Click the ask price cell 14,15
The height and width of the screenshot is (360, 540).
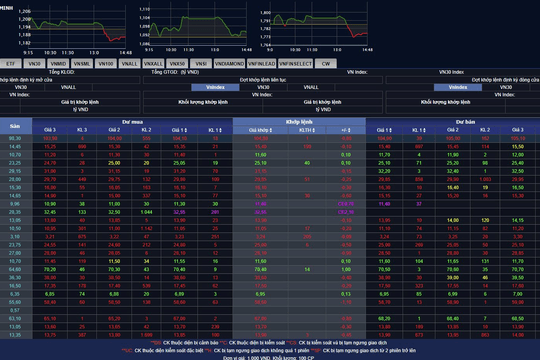pos(518,220)
